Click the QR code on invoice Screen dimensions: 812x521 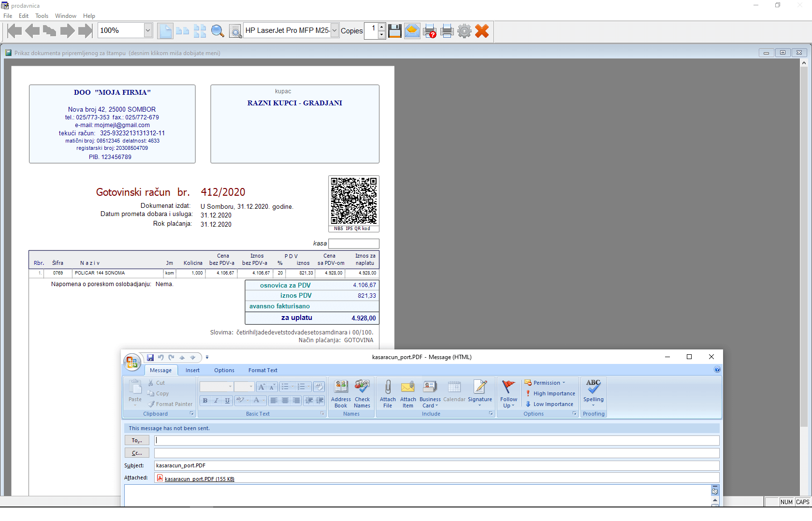(x=354, y=201)
